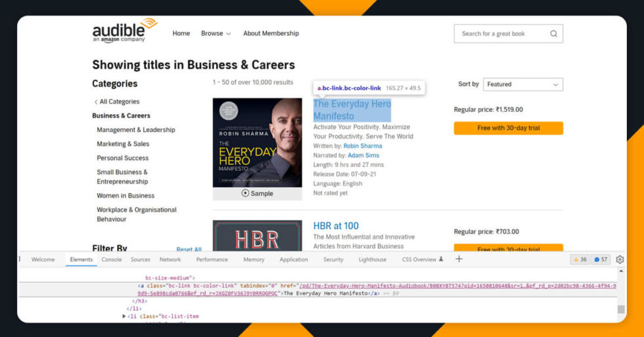Click the experimental flask icon beside CSS Overview
Screen dimensions: 644x337
tap(441, 259)
